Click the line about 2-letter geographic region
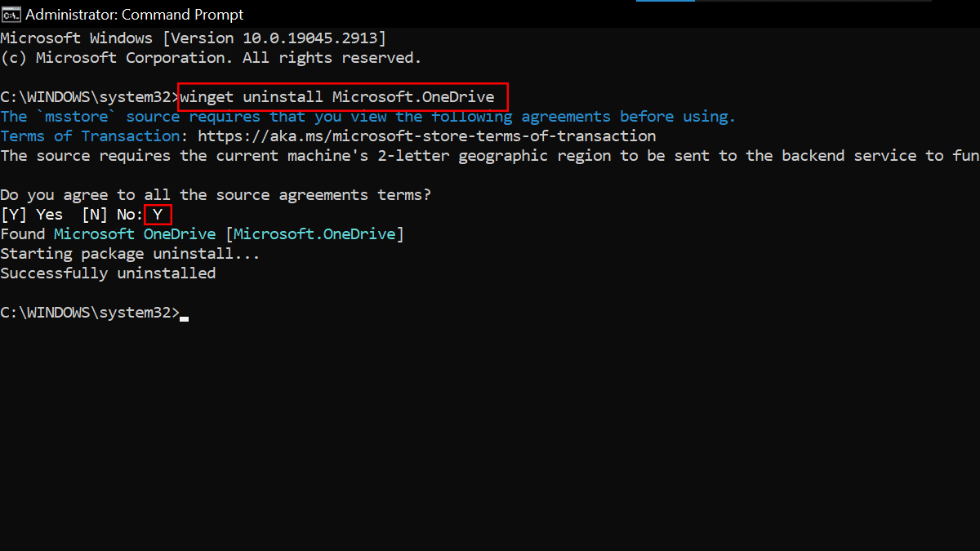The height and width of the screenshot is (551, 980). point(490,156)
